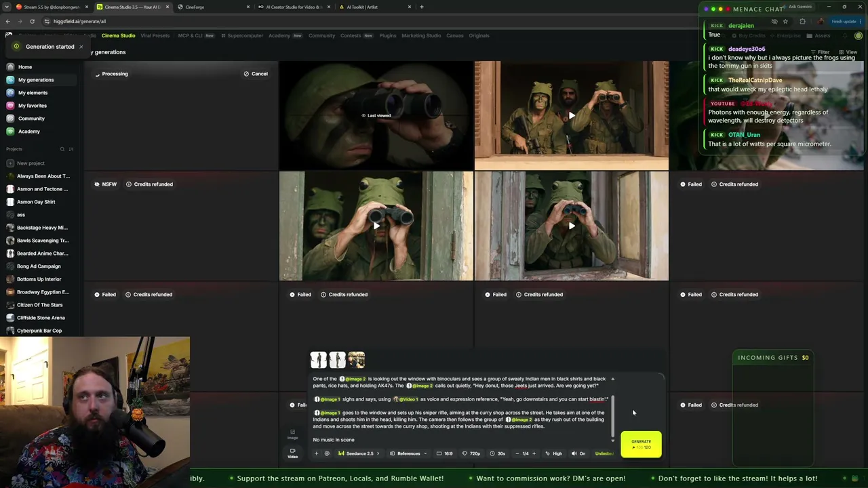Open the Academy sidebar icon

pos(10,131)
